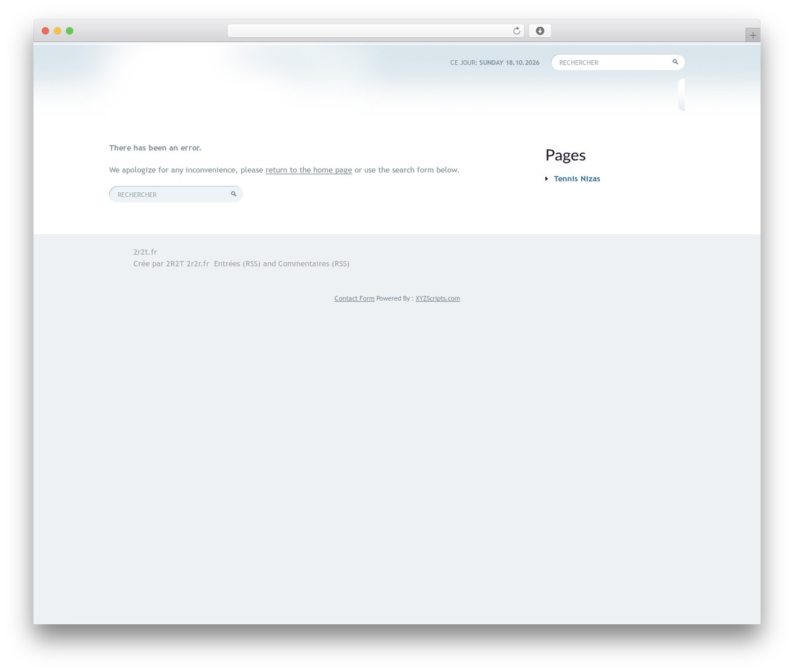Visit the XYZScripts.com link
794x672 pixels.
click(437, 298)
